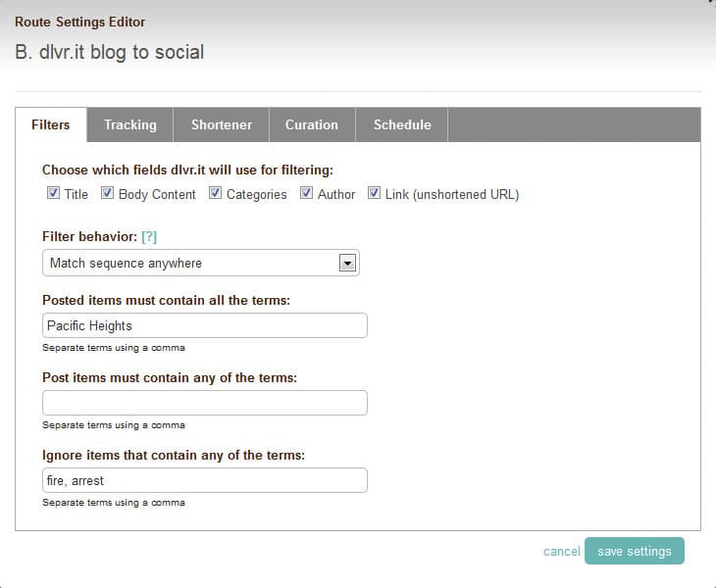Screen dimensions: 716x588
Task: Focus the 'contain any of the terms' empty field
Action: [205, 403]
